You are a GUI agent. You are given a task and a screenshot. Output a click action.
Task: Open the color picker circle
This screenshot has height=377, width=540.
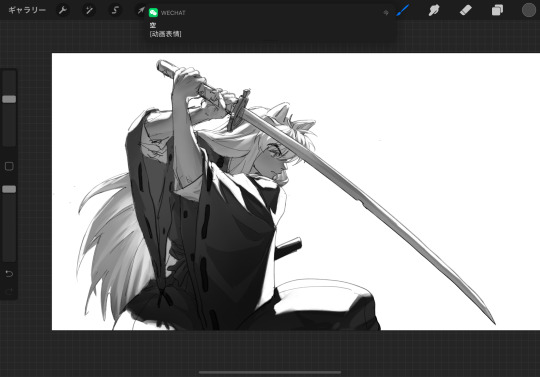[529, 10]
